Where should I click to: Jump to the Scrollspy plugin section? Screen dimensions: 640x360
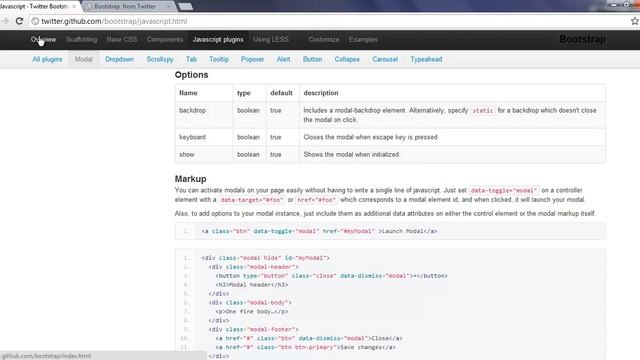click(160, 59)
